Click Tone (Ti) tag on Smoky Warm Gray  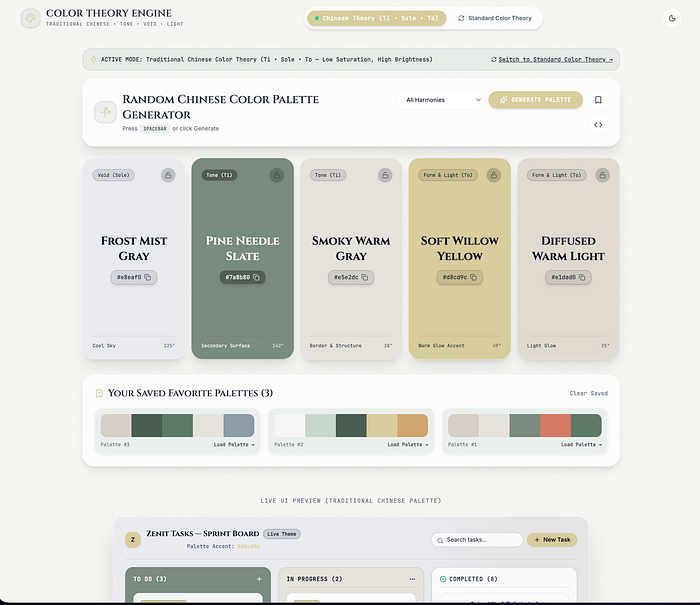(328, 175)
